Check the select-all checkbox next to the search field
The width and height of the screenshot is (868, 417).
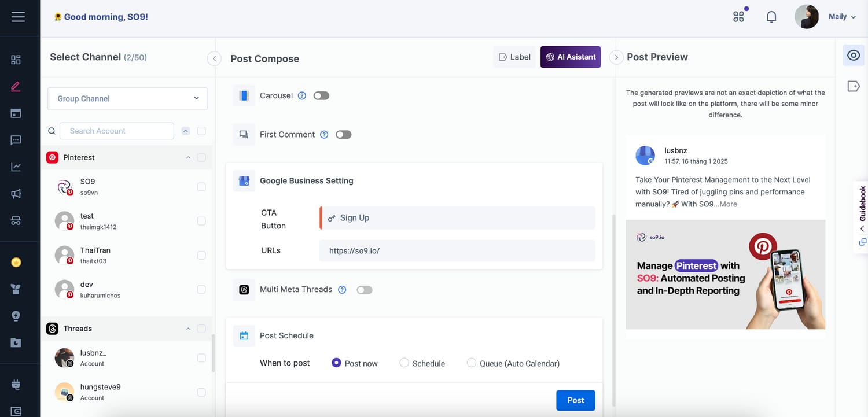point(201,131)
